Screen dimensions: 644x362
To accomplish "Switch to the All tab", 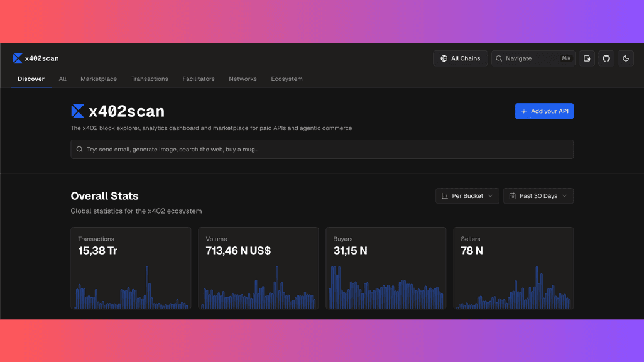I will 62,79.
